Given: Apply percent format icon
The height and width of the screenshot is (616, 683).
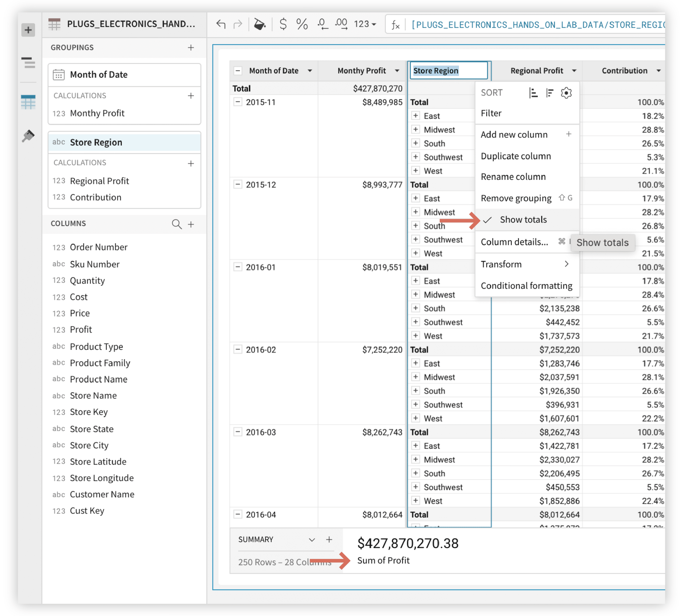Looking at the screenshot, I should pos(302,24).
